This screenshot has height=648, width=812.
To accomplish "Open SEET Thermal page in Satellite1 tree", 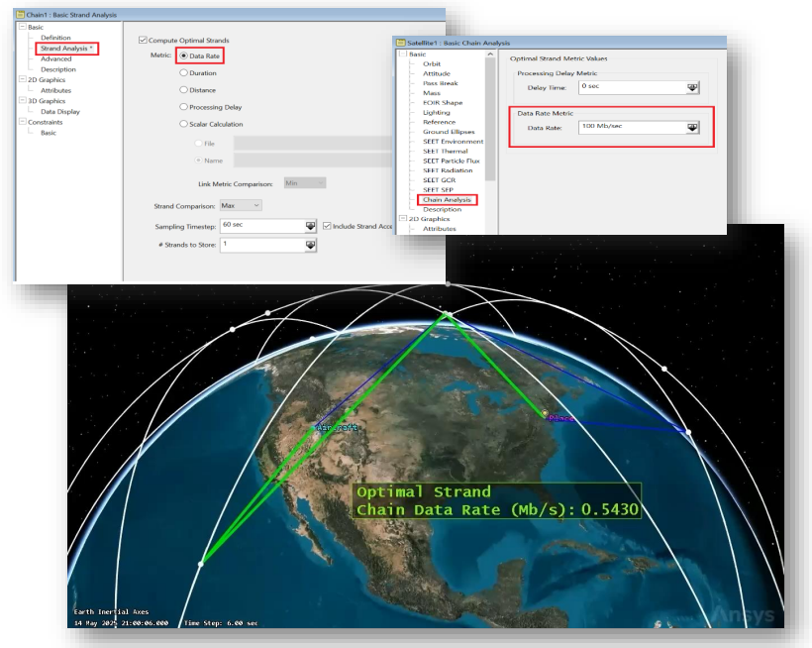I will coord(445,152).
